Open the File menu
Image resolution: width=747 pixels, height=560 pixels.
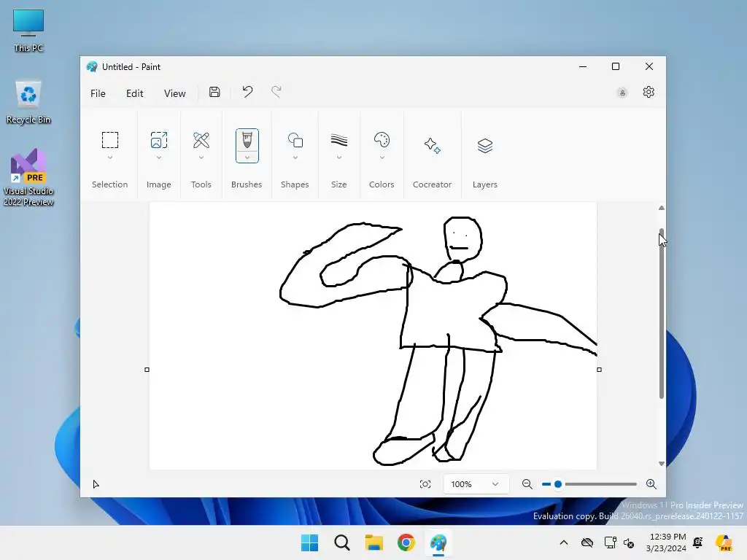click(x=98, y=93)
